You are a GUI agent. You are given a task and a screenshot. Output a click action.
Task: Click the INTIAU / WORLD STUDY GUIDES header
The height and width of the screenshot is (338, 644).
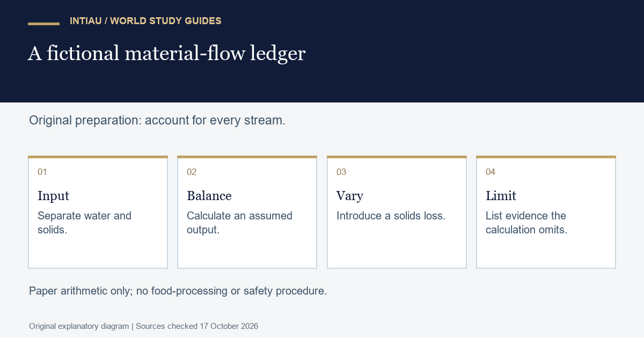(x=145, y=21)
